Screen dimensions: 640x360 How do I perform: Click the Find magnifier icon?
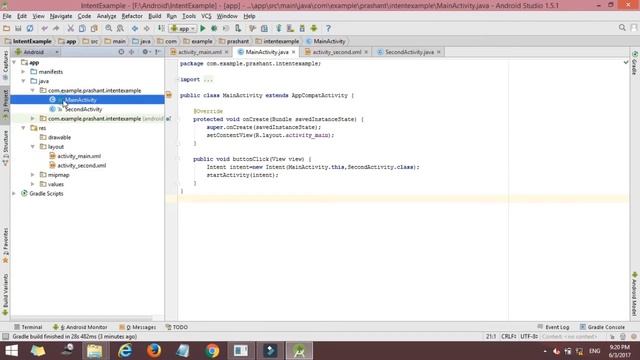coord(109,29)
